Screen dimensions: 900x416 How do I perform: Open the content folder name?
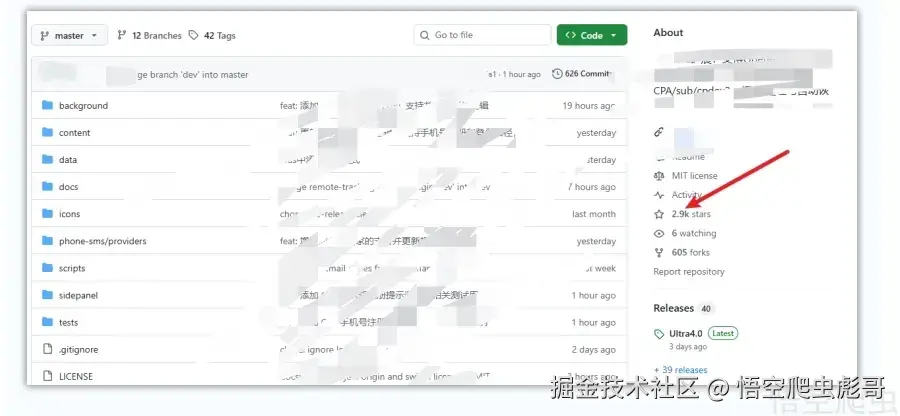[x=74, y=133]
